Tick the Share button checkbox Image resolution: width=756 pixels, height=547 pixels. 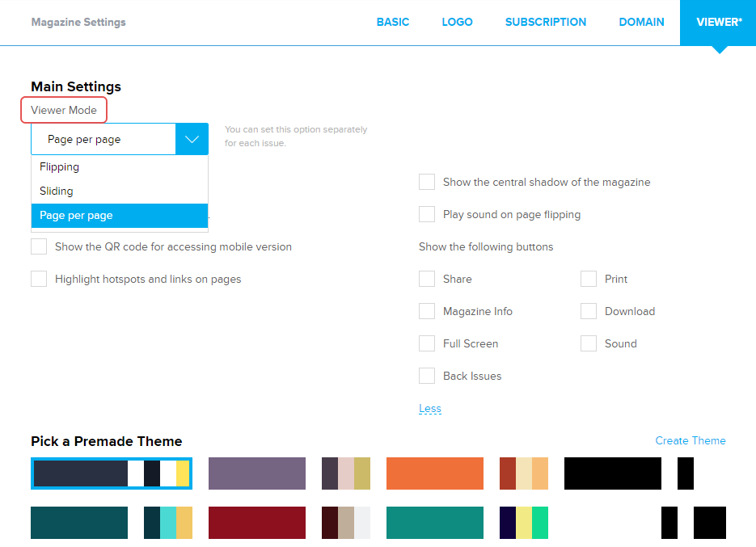[x=427, y=280]
